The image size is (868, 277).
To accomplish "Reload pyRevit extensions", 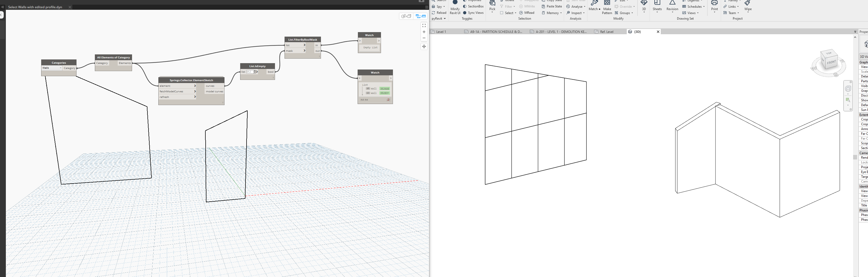I will point(439,13).
